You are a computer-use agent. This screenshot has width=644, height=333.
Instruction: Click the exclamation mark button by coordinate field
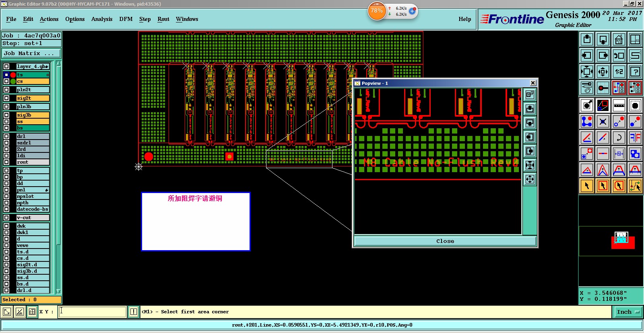point(134,312)
